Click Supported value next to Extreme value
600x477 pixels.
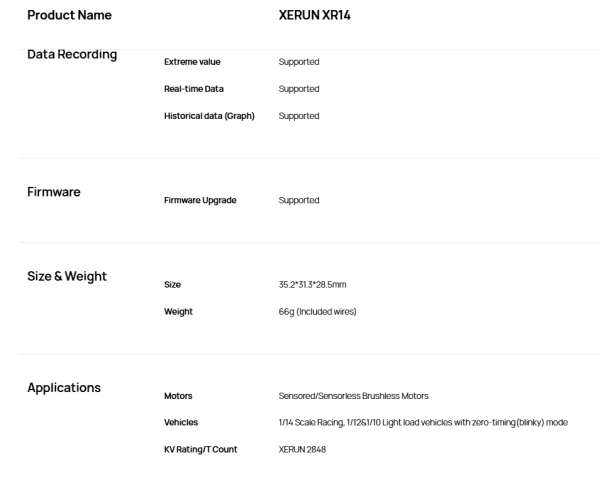(299, 62)
